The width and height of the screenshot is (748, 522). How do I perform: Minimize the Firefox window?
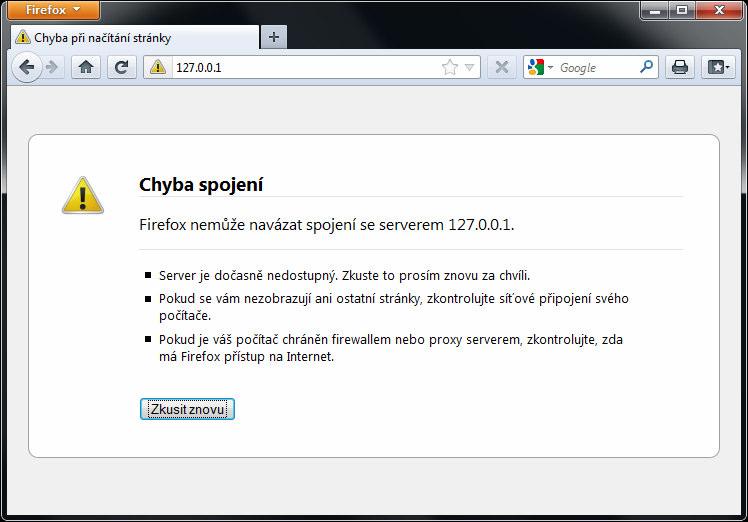[655, 10]
